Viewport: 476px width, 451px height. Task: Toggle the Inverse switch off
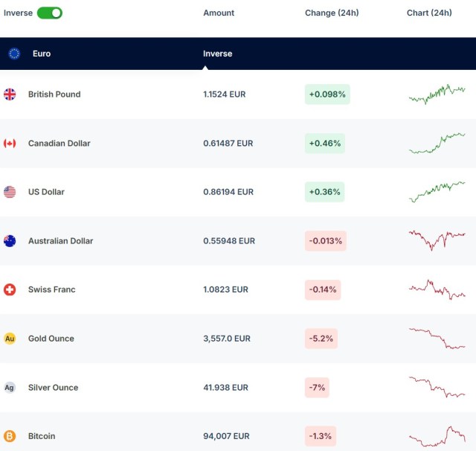pos(49,13)
